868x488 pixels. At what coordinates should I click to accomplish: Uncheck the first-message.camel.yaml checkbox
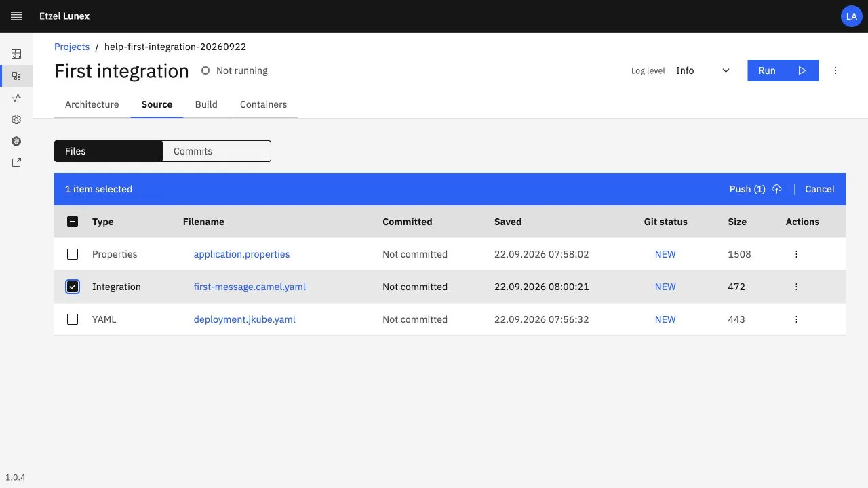click(73, 287)
